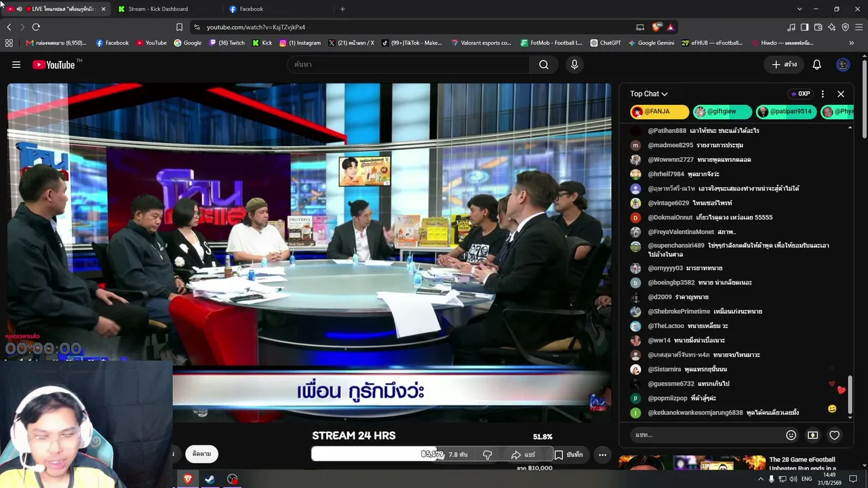Open YouTube notifications bell
This screenshot has width=868, height=488.
[817, 64]
